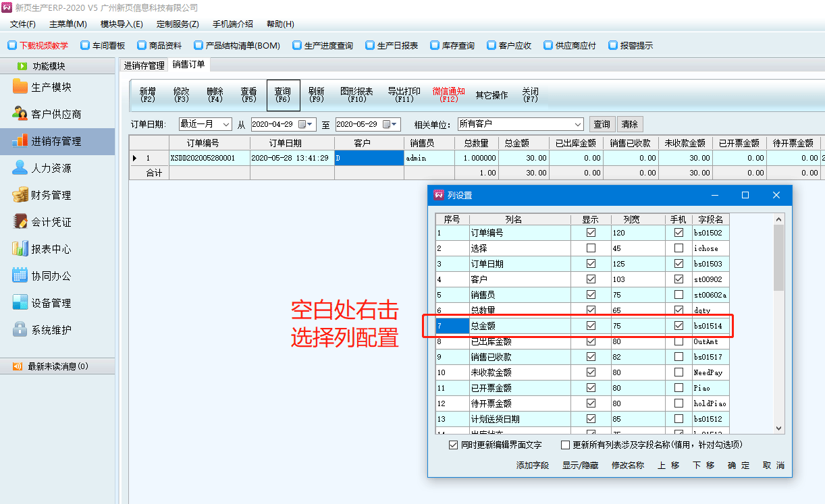Open the 生产模块 sidebar module icon
The height and width of the screenshot is (504, 825).
pyautogui.click(x=20, y=87)
